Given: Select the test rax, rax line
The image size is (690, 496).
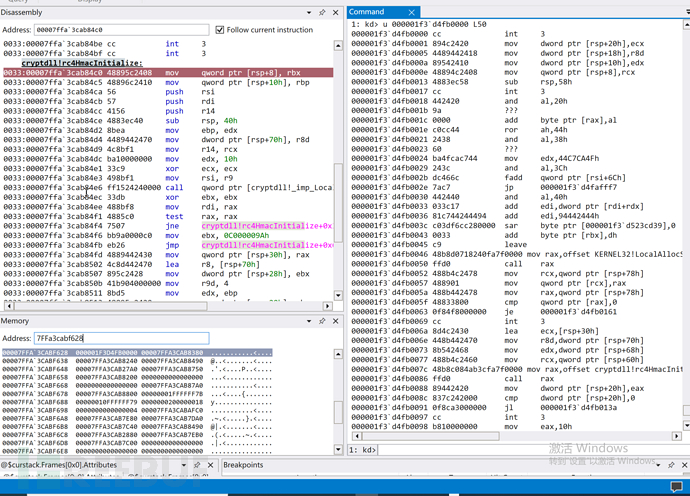Looking at the screenshot, I should pyautogui.click(x=168, y=216).
